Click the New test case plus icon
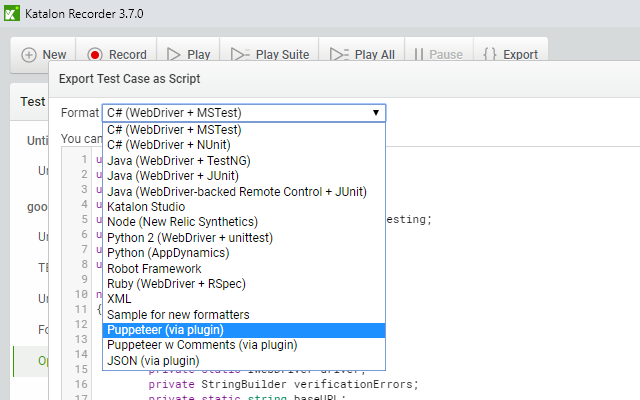The image size is (640, 400). tap(29, 55)
